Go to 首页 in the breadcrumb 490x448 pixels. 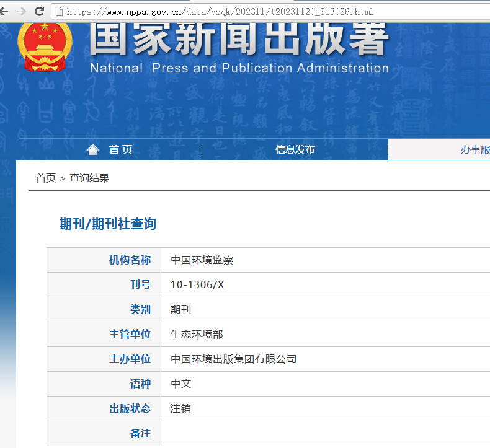(45, 178)
